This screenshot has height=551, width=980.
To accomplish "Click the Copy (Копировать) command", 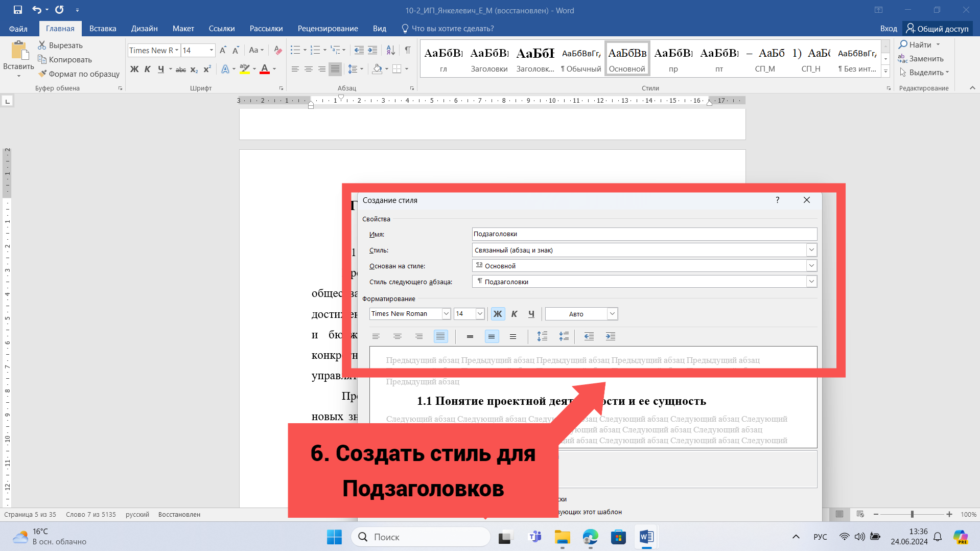I will click(65, 60).
